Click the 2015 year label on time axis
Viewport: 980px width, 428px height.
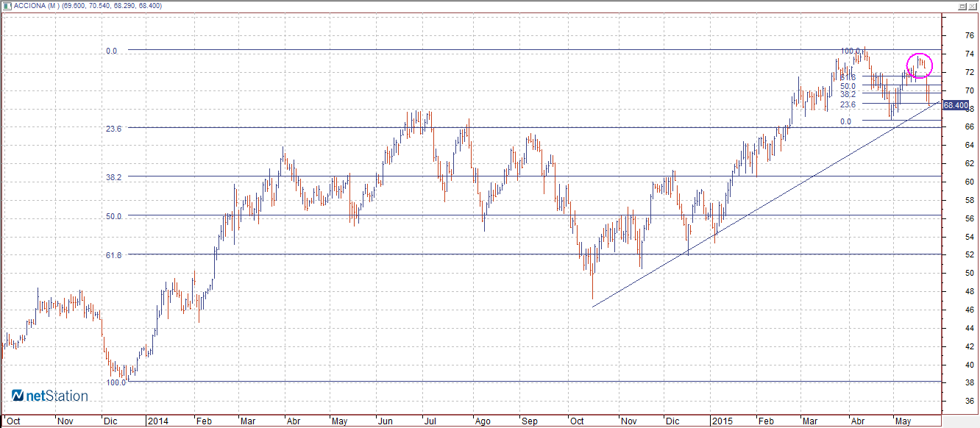(722, 421)
